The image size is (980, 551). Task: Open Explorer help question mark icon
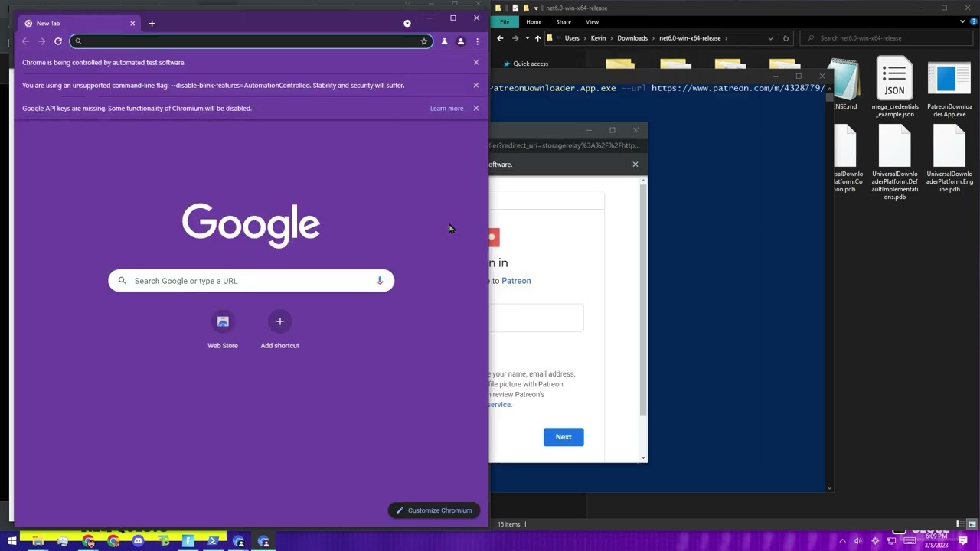pos(973,22)
